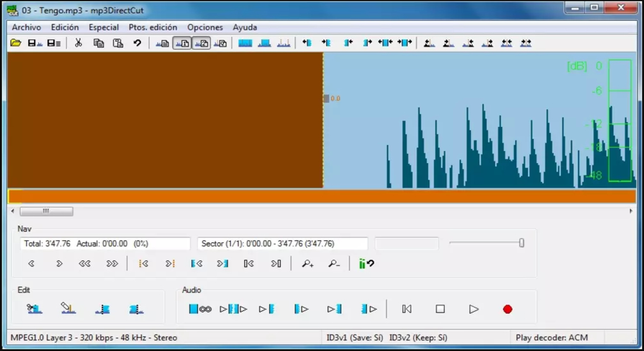This screenshot has height=351, width=644.
Task: Click the orange overview position bar
Action: click(x=322, y=196)
